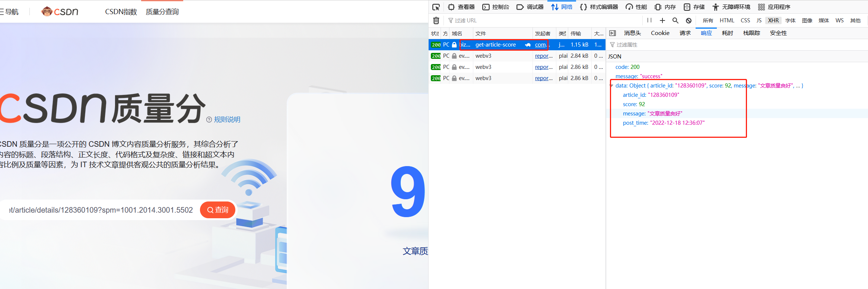Open the Style Editor (样式编辑器) tab

[x=599, y=7]
